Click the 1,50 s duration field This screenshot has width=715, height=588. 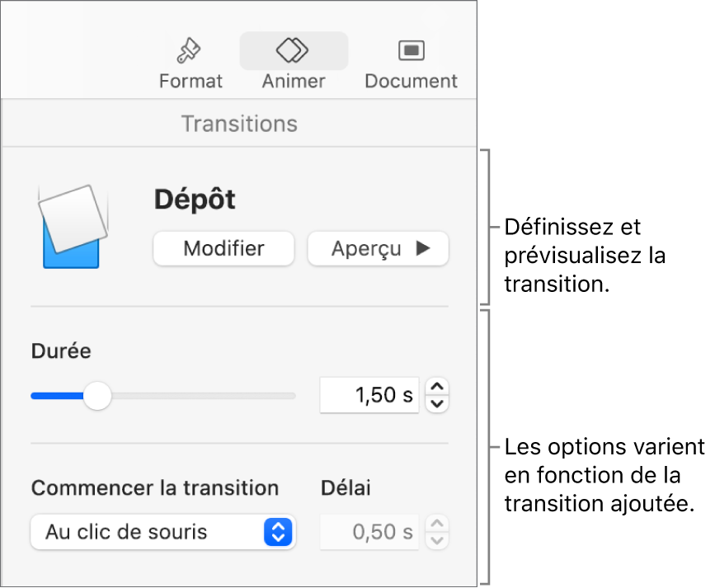[x=369, y=395]
